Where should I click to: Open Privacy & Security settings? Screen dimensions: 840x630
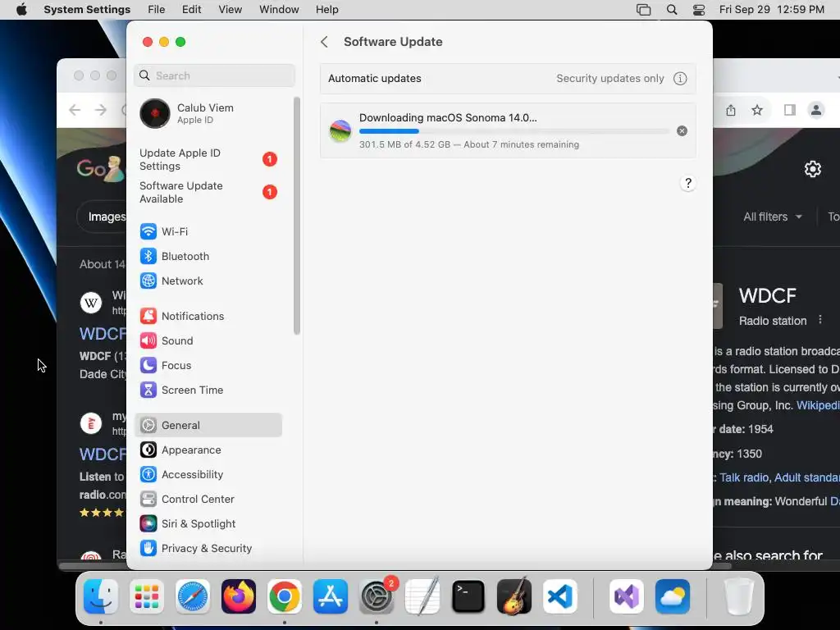(x=208, y=549)
